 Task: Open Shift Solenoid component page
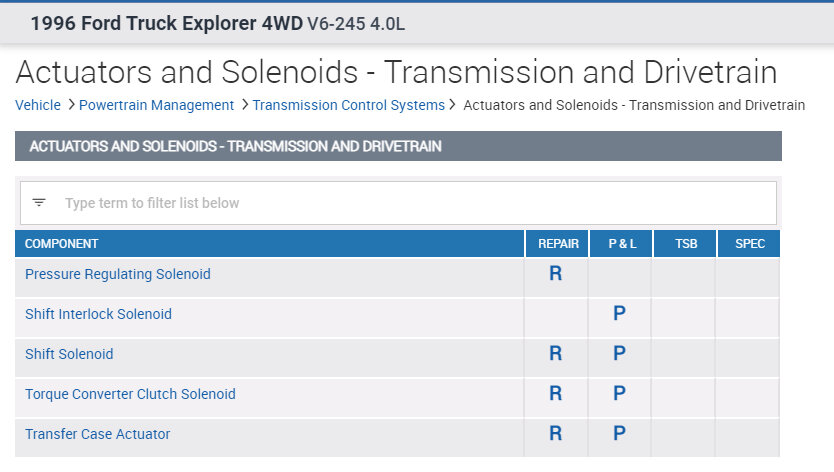pyautogui.click(x=69, y=354)
